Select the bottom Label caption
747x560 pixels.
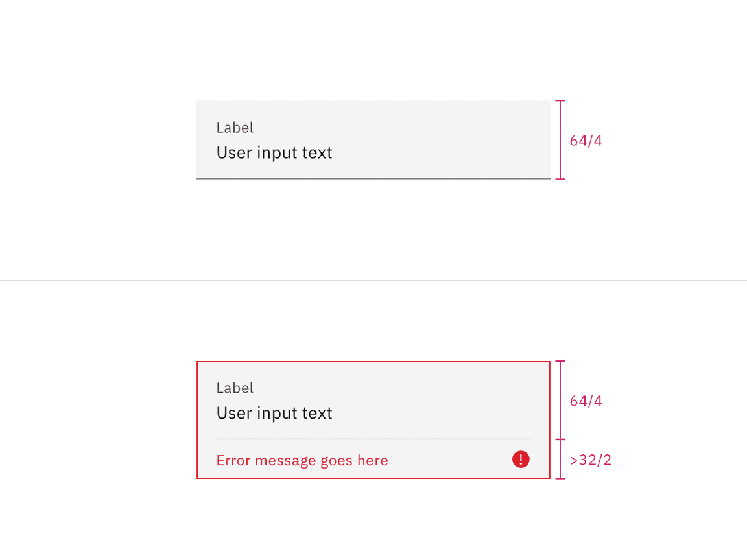(235, 388)
